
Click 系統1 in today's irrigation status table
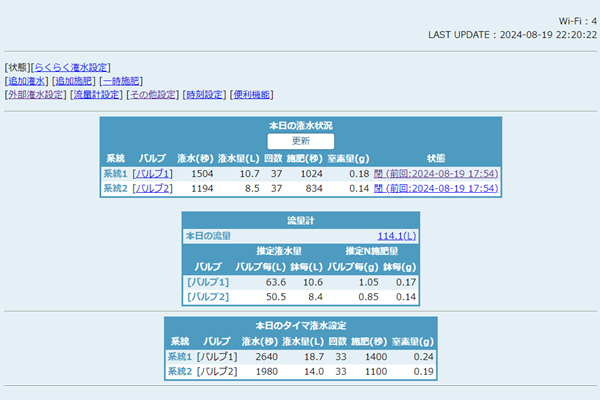coord(115,174)
